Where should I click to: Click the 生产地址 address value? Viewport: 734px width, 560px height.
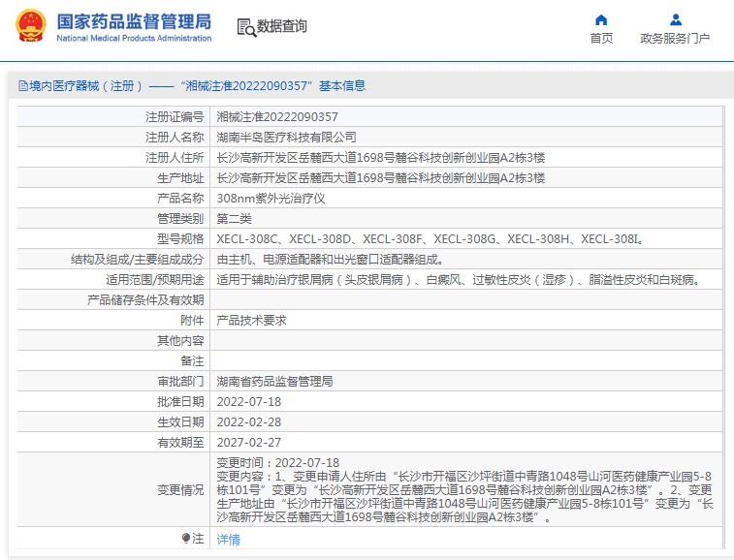pyautogui.click(x=381, y=177)
